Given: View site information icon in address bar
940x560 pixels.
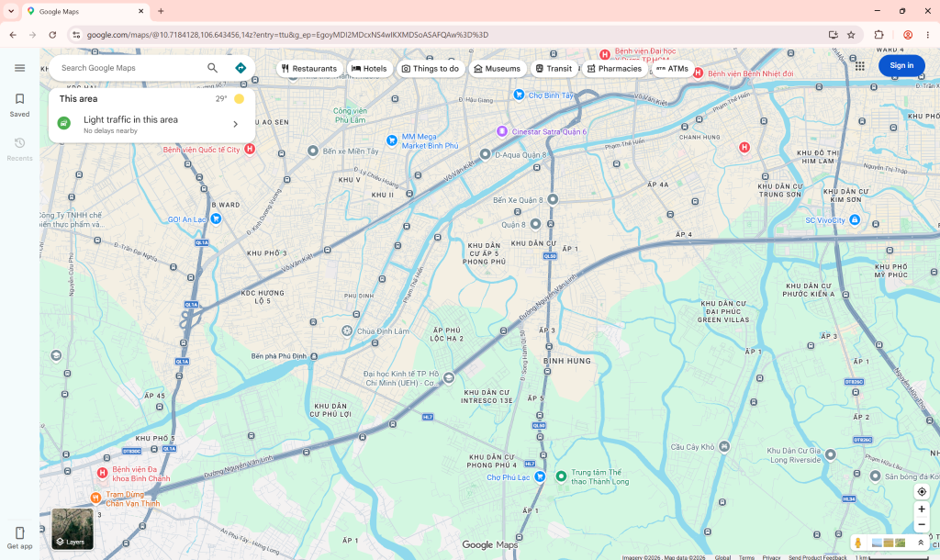Looking at the screenshot, I should (x=76, y=35).
